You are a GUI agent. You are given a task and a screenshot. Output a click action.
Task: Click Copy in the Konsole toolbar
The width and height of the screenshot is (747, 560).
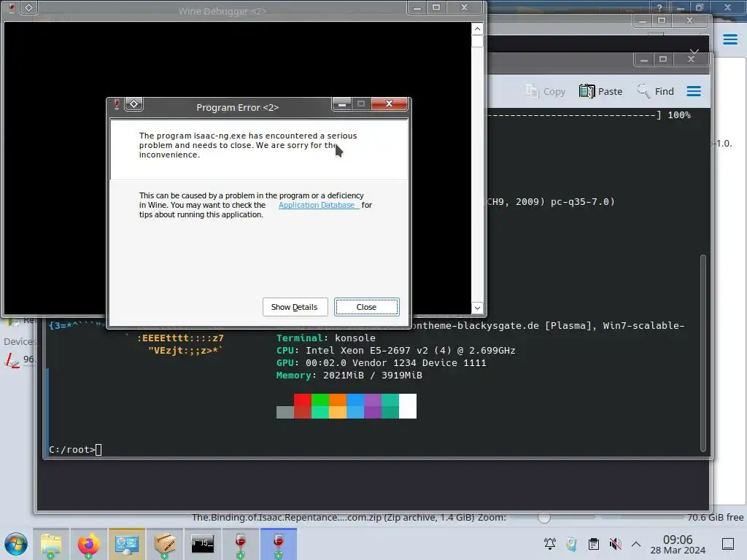546,91
